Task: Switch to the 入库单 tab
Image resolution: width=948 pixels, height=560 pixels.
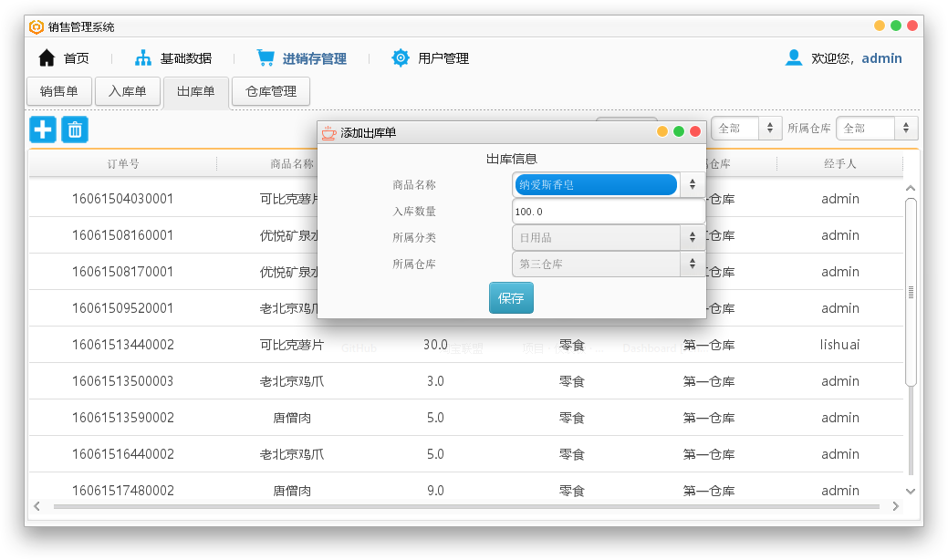Action: click(128, 91)
